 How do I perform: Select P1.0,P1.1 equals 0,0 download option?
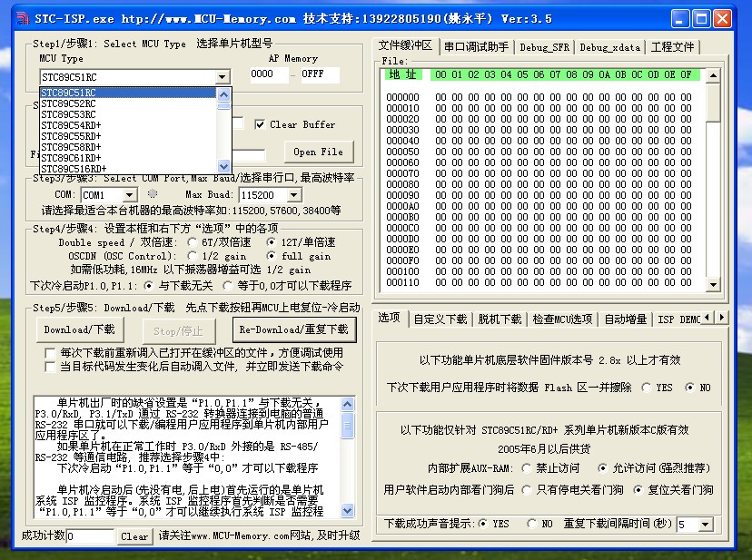(x=228, y=286)
